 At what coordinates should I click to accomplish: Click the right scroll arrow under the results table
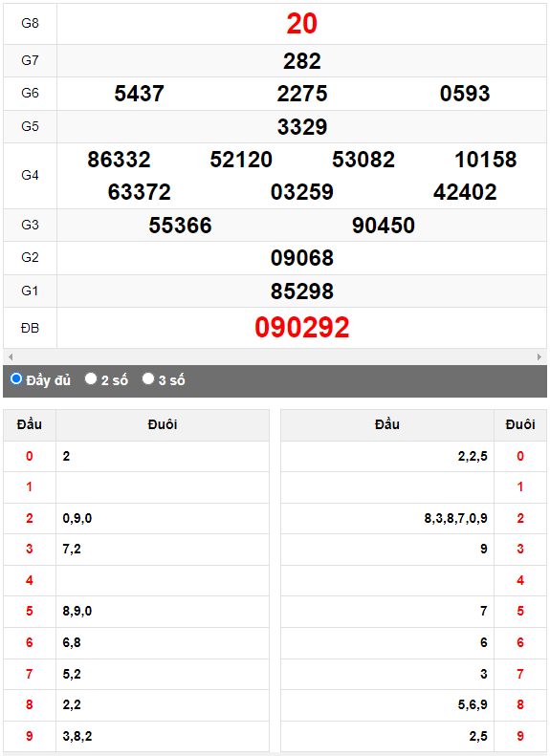[539, 356]
